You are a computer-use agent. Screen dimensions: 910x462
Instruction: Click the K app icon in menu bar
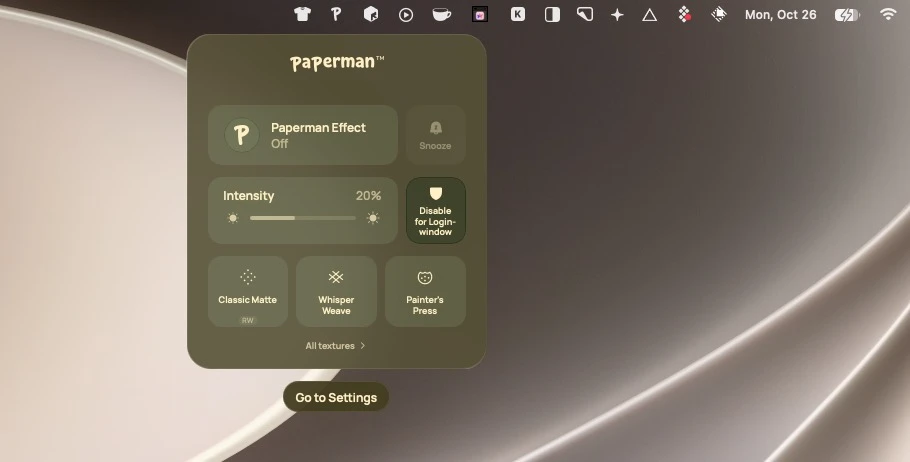[518, 15]
